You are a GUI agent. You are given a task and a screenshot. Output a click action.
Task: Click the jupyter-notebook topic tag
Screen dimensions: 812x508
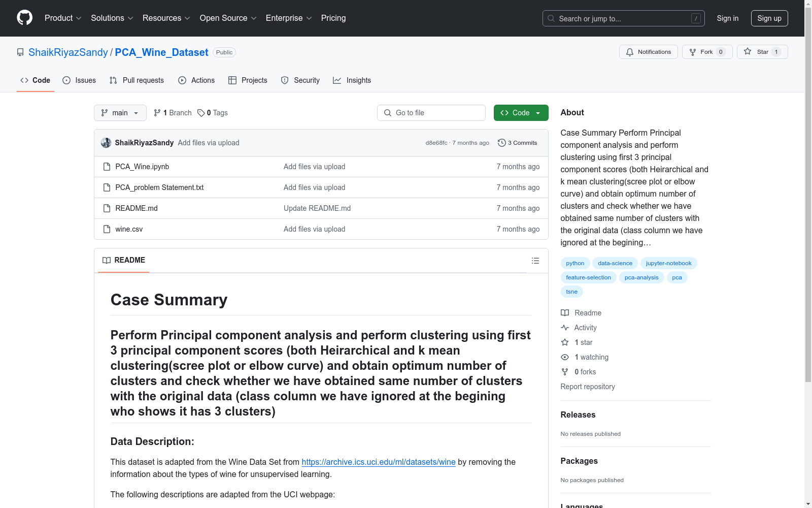[x=668, y=263]
